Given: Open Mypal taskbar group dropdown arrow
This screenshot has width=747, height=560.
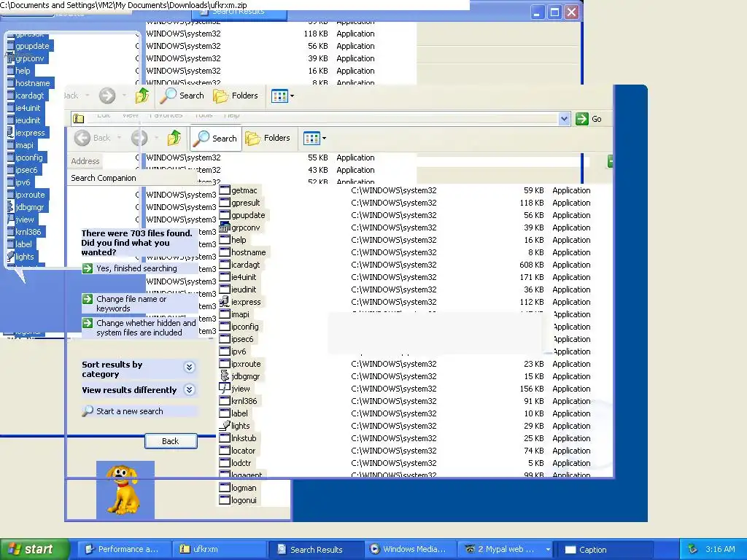Looking at the screenshot, I should 548,550.
